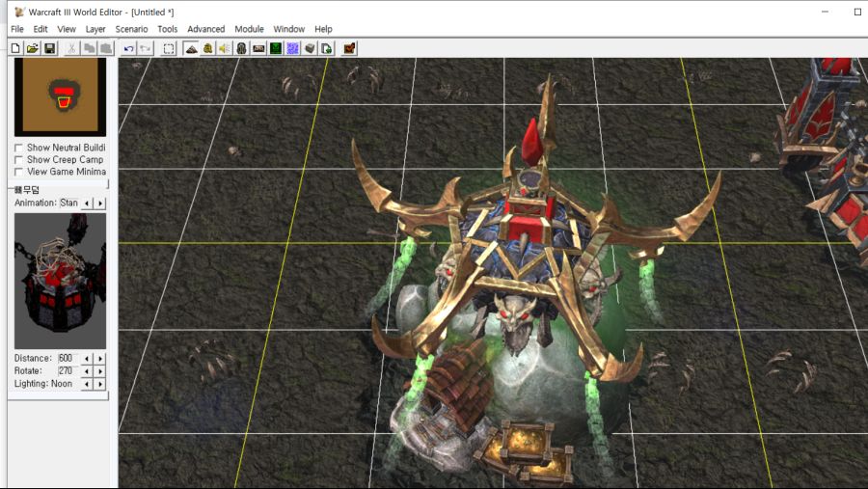Open the Asset Manager page icon

tap(327, 49)
